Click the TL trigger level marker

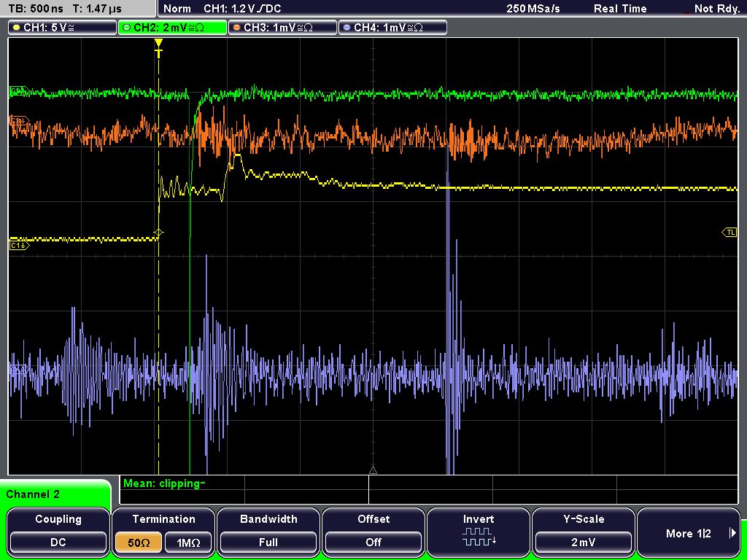click(729, 233)
